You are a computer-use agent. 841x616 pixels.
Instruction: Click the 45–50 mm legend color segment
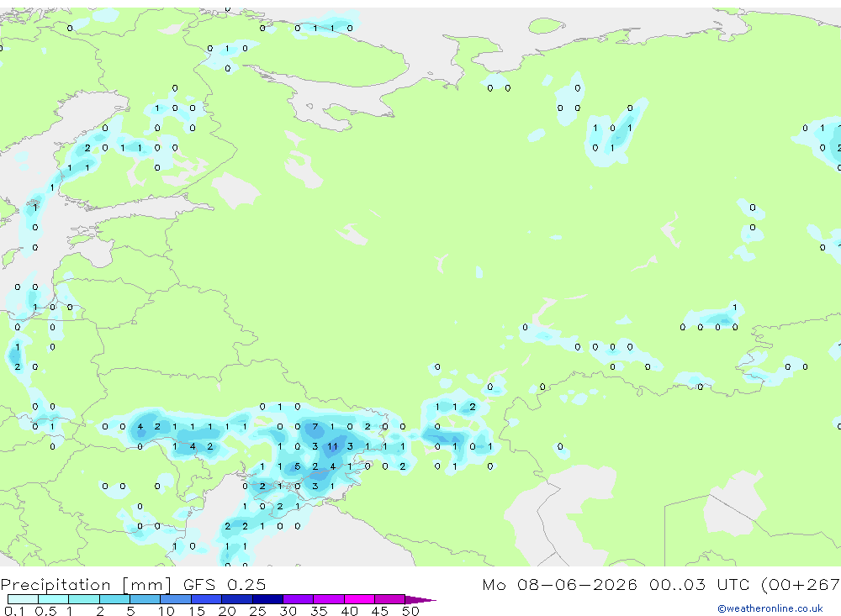(x=389, y=599)
